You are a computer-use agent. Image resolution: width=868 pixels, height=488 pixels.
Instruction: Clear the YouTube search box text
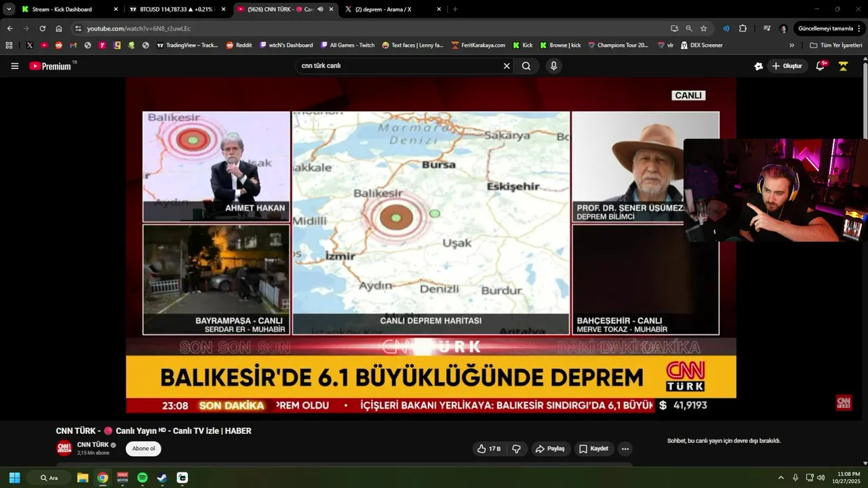pyautogui.click(x=506, y=66)
